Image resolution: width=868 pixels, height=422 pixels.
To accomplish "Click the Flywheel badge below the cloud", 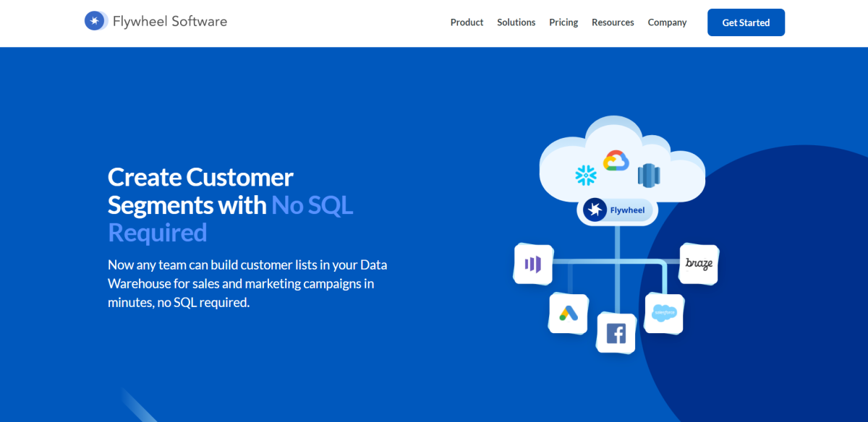I will click(617, 210).
